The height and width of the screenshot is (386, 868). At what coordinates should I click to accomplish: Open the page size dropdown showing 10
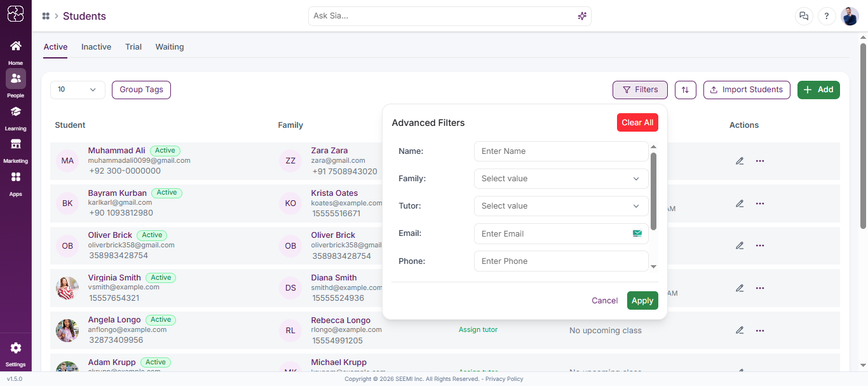click(78, 90)
